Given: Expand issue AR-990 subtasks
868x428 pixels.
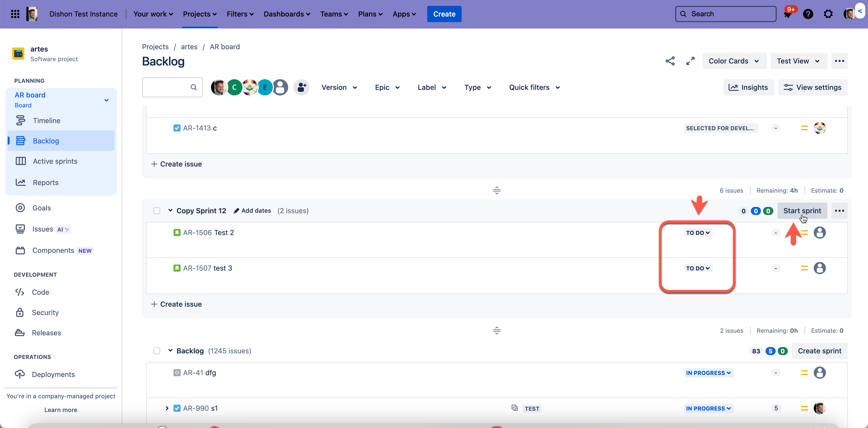Looking at the screenshot, I should [x=167, y=408].
